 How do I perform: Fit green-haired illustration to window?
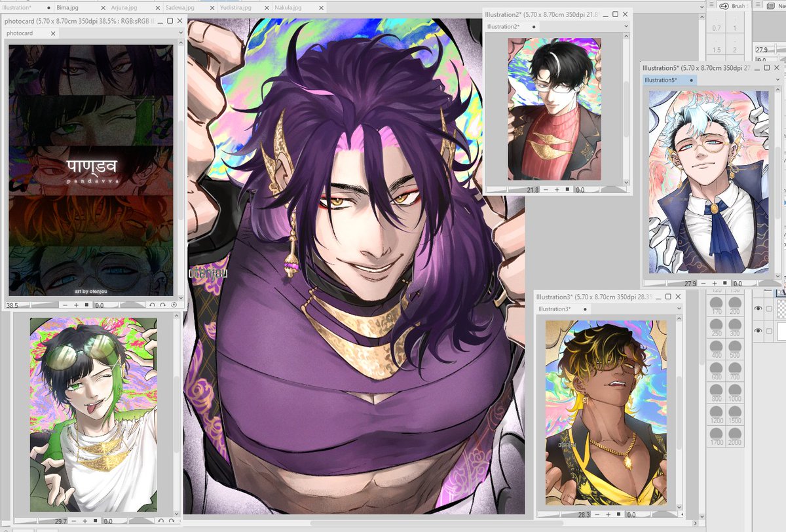tap(96, 522)
